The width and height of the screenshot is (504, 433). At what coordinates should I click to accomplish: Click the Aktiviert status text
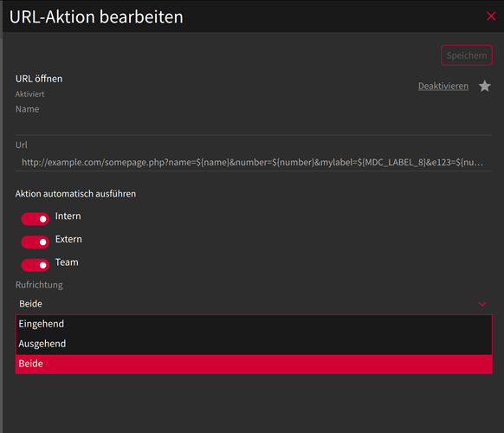30,94
